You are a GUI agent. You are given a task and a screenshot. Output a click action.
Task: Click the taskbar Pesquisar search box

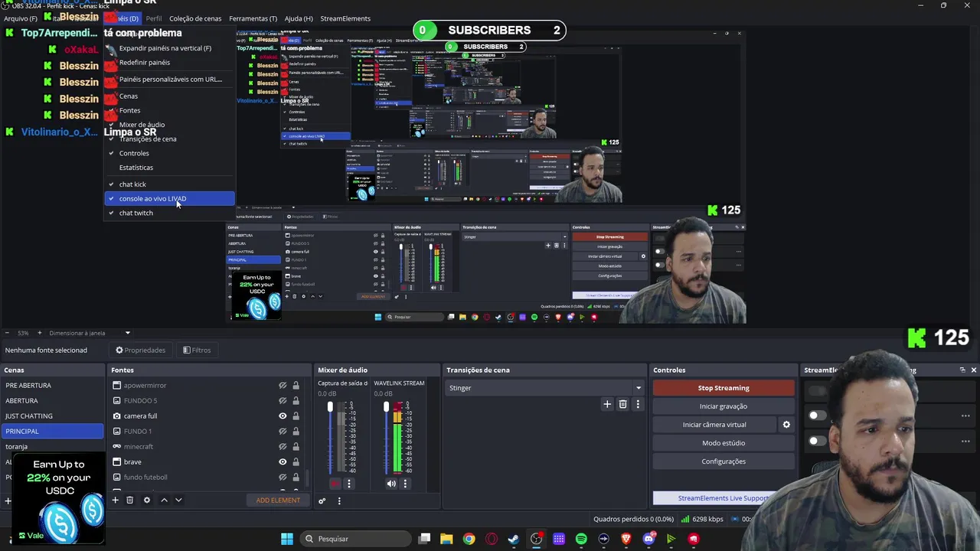point(357,539)
